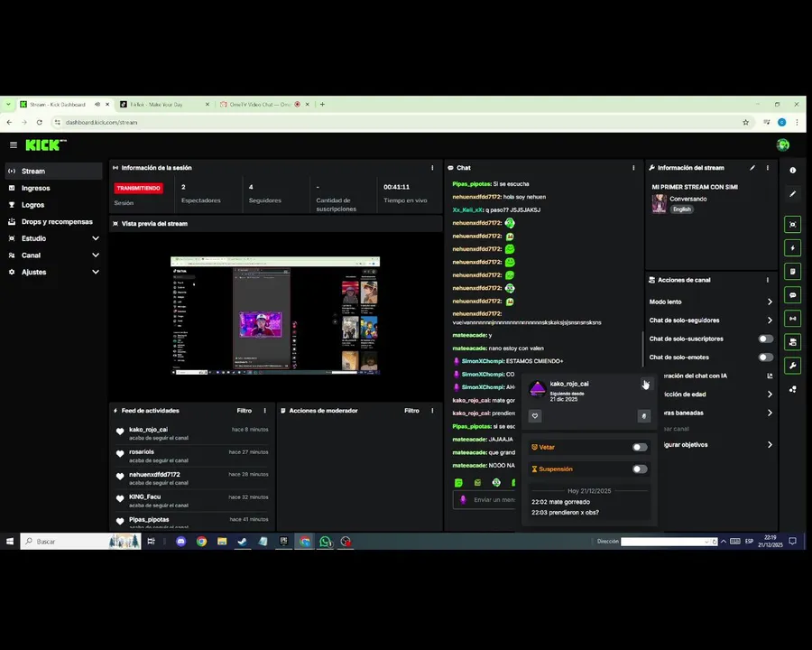Screen dimensions: 812x650
Task: Switch to the OmeTV Video Chat browser tab
Action: tap(264, 104)
